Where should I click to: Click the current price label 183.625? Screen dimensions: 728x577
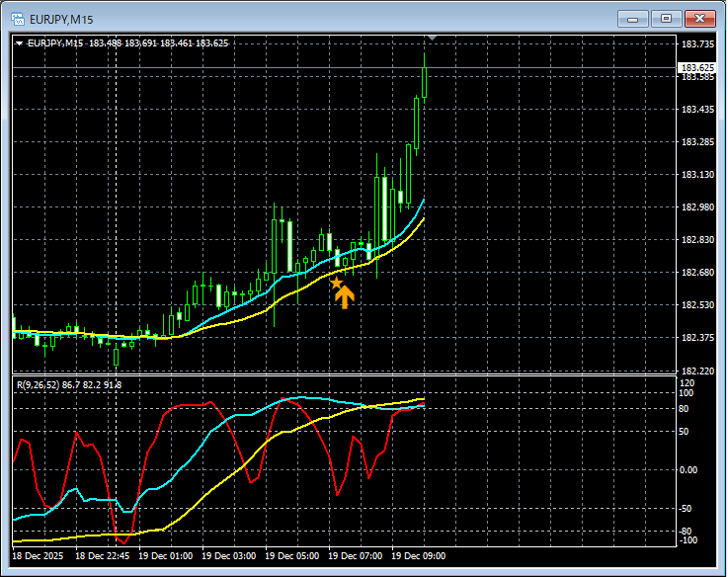point(696,67)
